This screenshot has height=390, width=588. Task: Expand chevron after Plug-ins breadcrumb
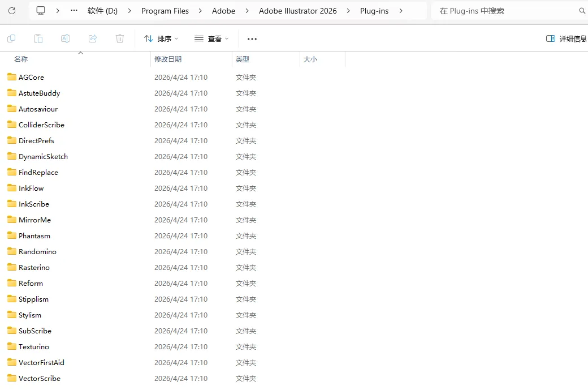[x=401, y=11]
